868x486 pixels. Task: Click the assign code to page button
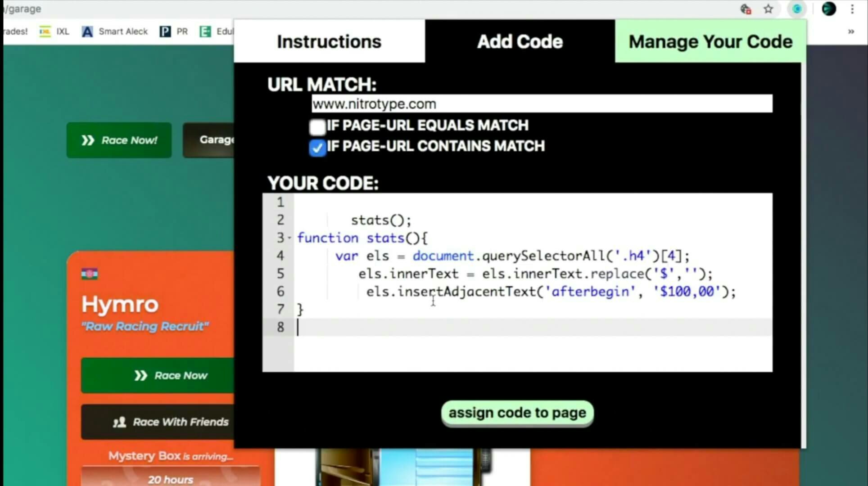point(517,413)
